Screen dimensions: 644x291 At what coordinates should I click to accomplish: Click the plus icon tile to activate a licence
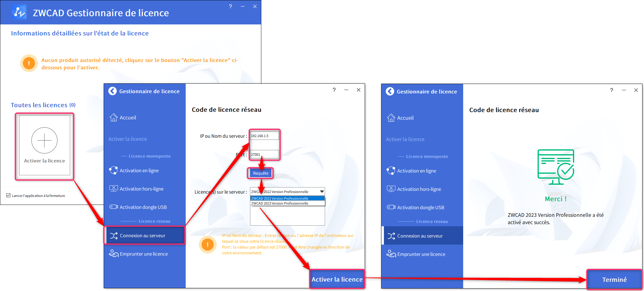(x=45, y=145)
